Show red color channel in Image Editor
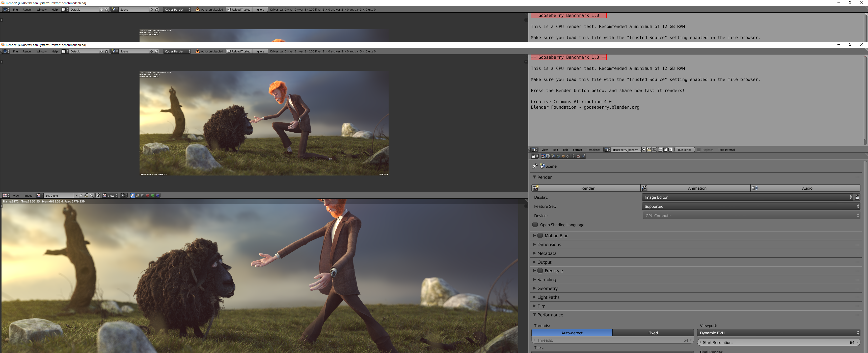 pyautogui.click(x=148, y=195)
